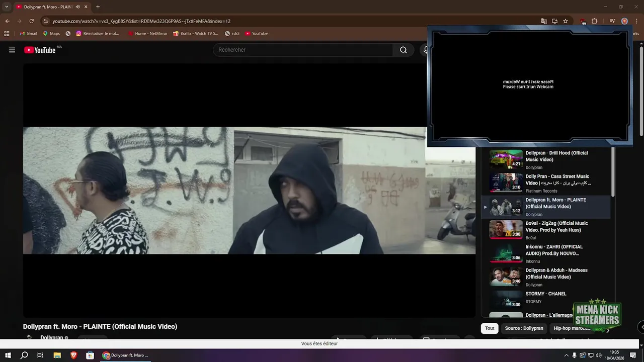
Task: Open the Chrome profile avatar
Action: pos(624,21)
